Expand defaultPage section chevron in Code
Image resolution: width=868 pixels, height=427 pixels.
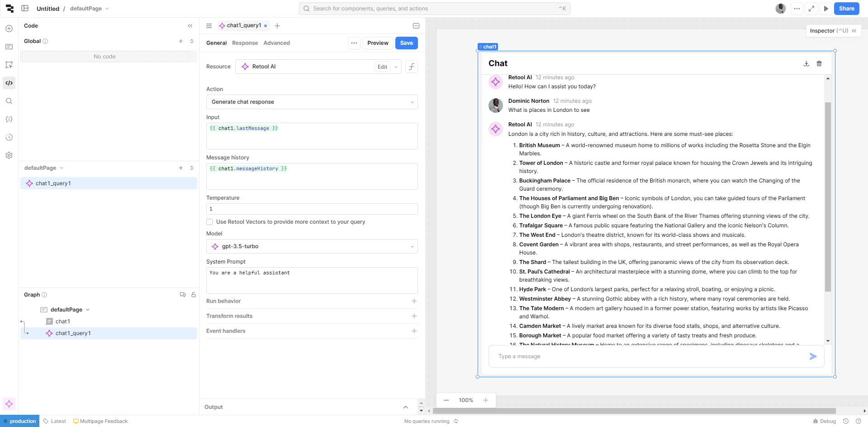(x=62, y=168)
